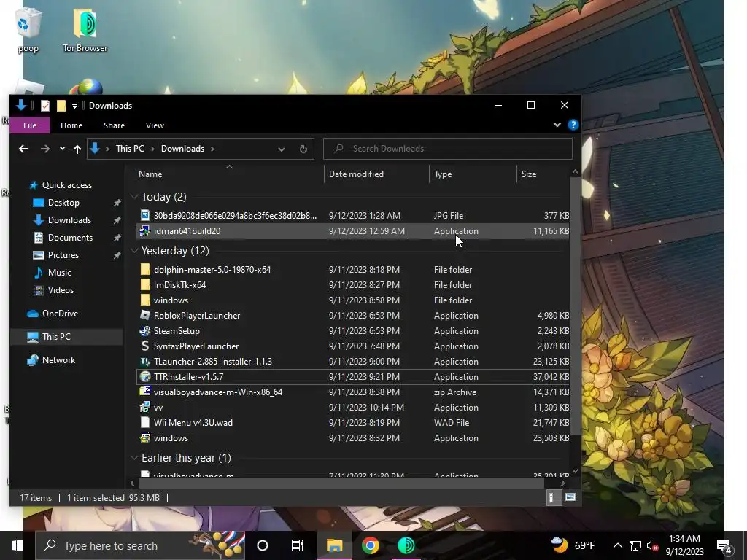Select the SyntaxPlayerLauncher icon
Image resolution: width=747 pixels, height=560 pixels.
click(x=145, y=346)
